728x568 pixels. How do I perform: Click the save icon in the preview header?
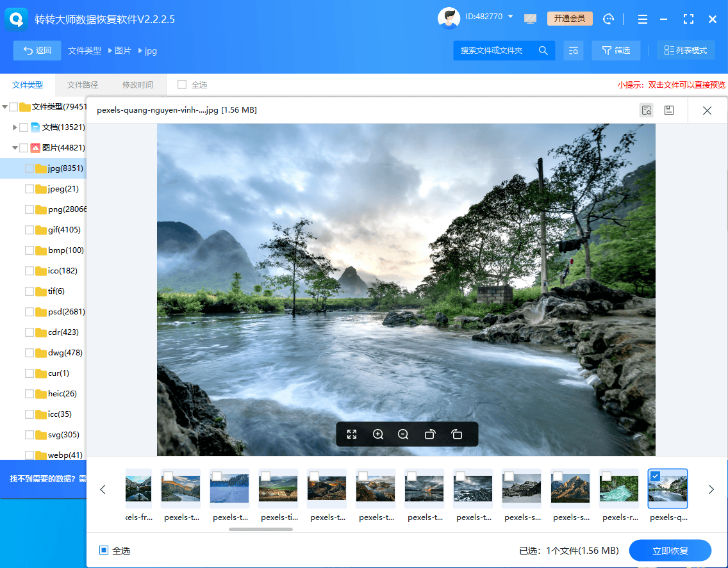point(668,110)
